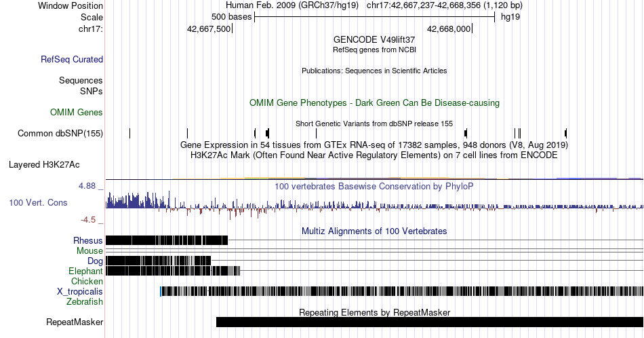This screenshot has width=644, height=338.
Task: Open the 100 Vert. Cons track label
Action: tap(38, 202)
